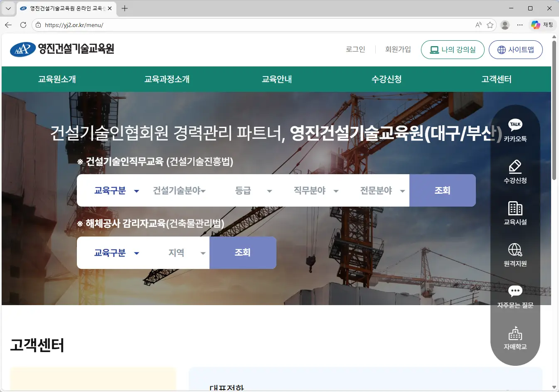Image resolution: width=559 pixels, height=392 pixels.
Task: Select the 원격지원 globe icon
Action: click(515, 254)
